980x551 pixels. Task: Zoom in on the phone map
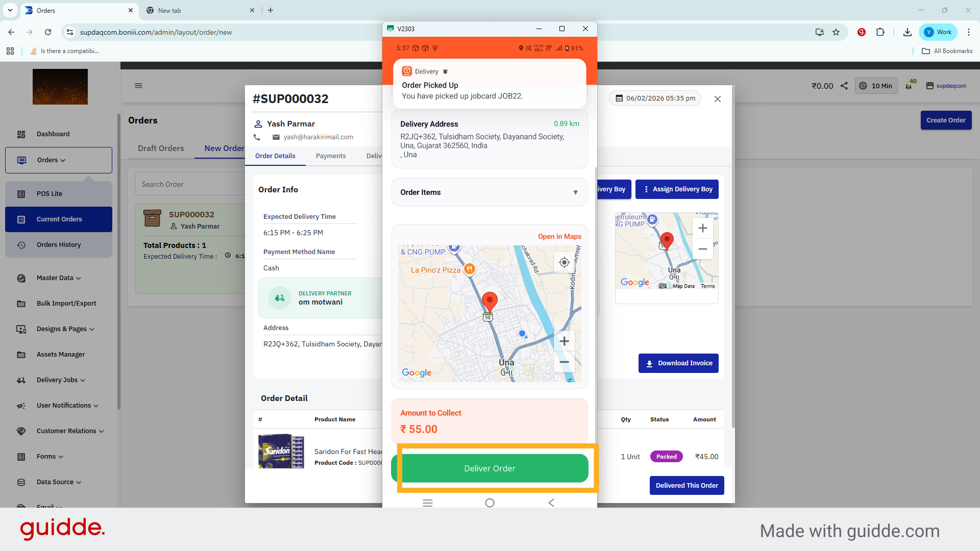(564, 341)
